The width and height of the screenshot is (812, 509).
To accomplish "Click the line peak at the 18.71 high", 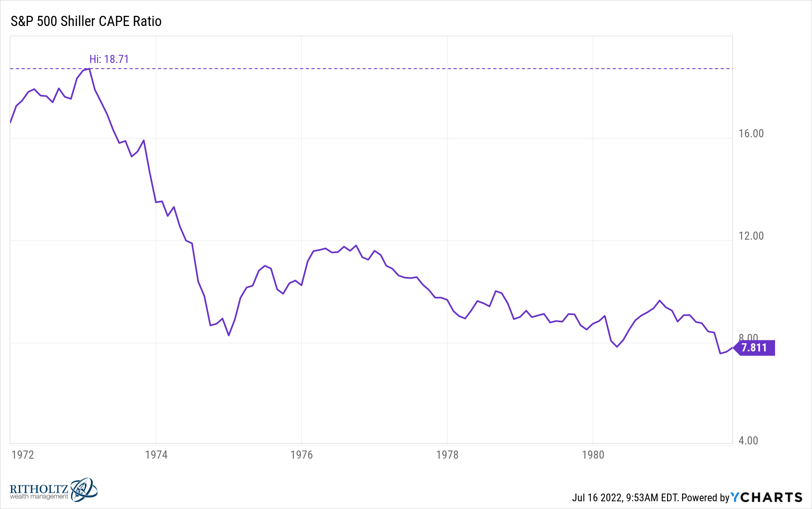I will pyautogui.click(x=89, y=69).
